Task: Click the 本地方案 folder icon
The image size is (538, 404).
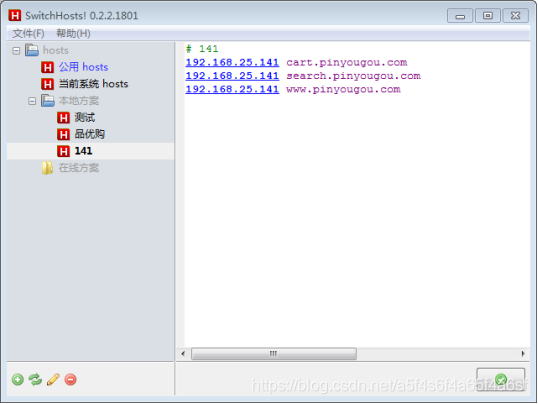Action: tap(48, 101)
